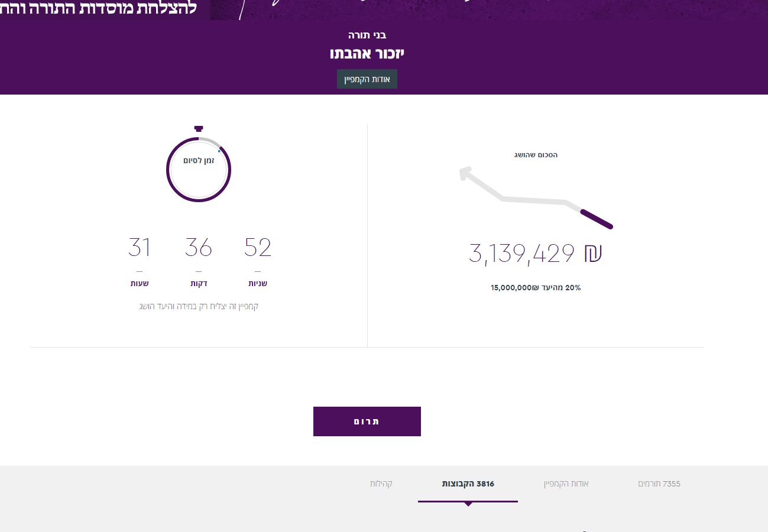Click the 36 minutes countdown value
Screen dimensions: 768x532
coord(199,247)
